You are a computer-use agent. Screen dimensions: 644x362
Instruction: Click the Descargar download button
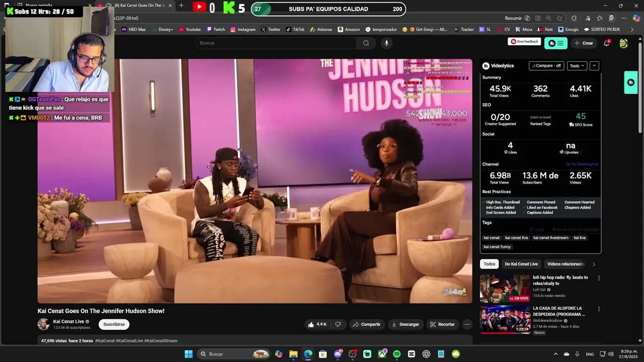(x=405, y=324)
